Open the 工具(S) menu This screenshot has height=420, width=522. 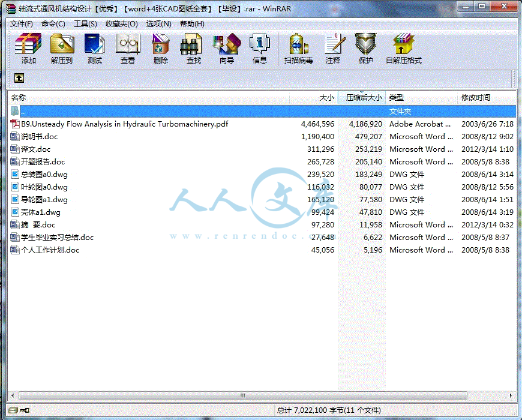click(86, 23)
